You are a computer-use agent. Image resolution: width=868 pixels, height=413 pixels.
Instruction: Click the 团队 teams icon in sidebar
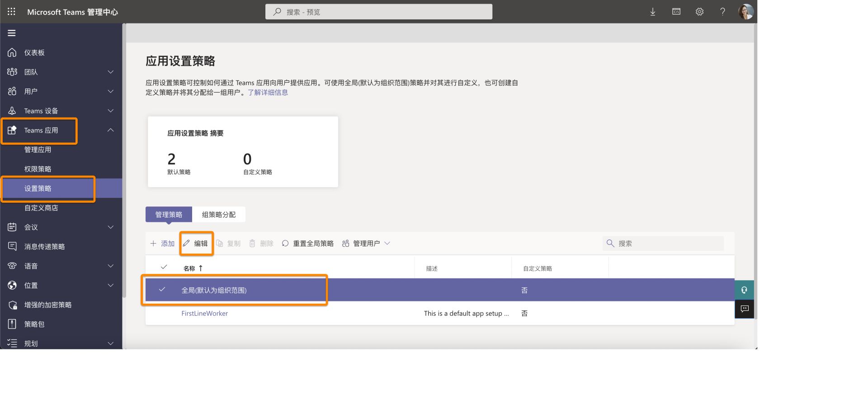12,72
